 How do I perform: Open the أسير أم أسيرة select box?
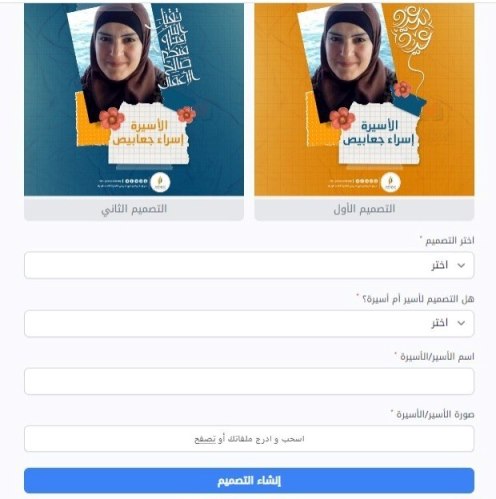249,323
